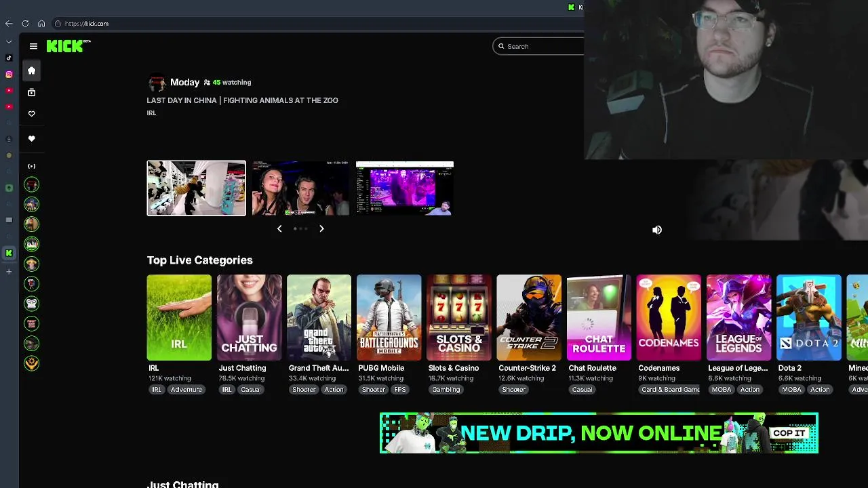Show previous featured stream
The height and width of the screenshot is (488, 868).
(x=279, y=229)
